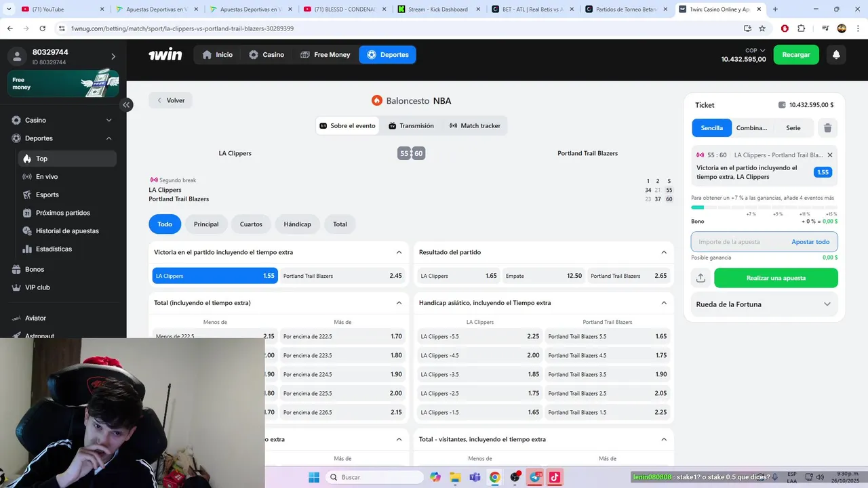Open Free Money in top navigation
Viewport: 868px width, 488px height.
pyautogui.click(x=325, y=55)
